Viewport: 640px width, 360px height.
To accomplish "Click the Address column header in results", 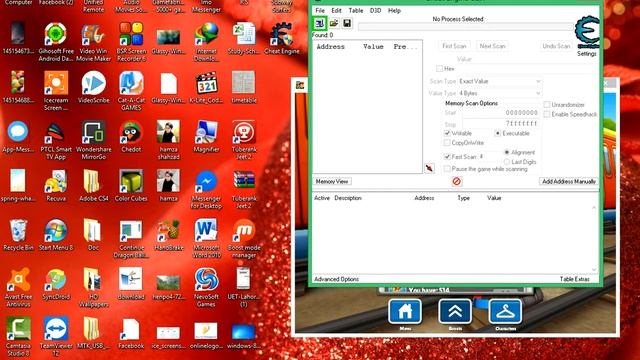I will click(x=330, y=47).
